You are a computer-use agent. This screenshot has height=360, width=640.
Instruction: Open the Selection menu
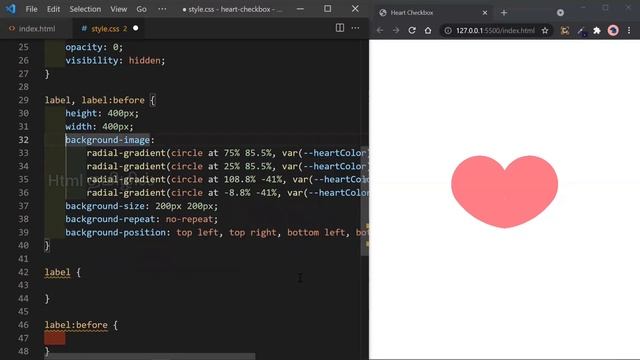click(85, 9)
